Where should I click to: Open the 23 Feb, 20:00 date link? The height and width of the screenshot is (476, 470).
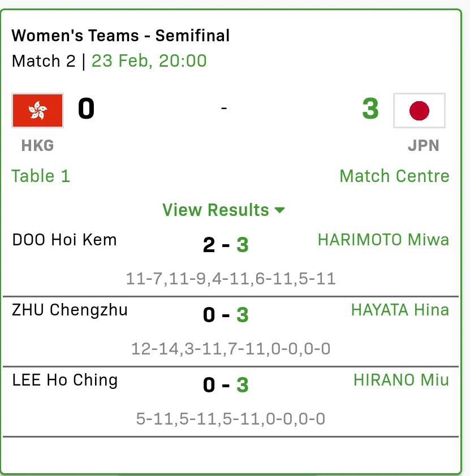(x=149, y=61)
